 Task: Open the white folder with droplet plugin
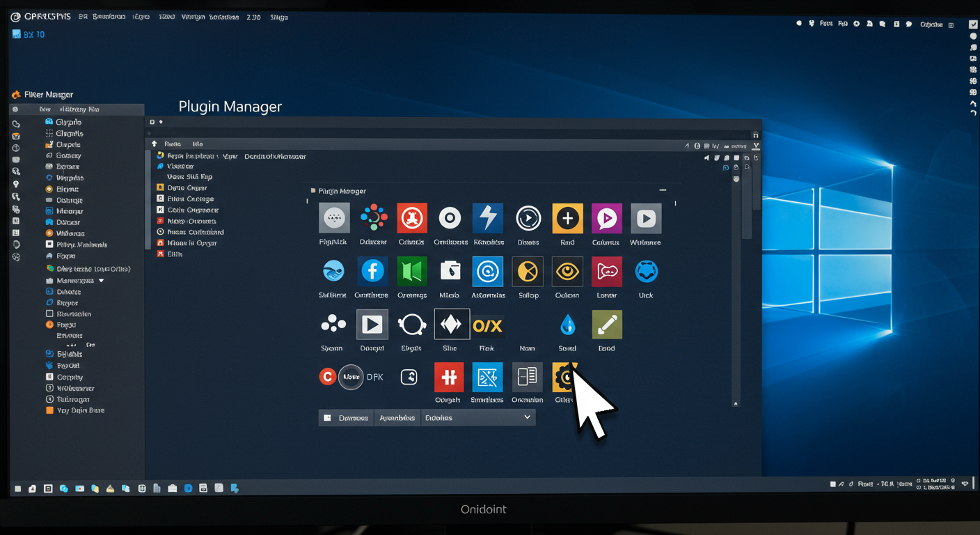point(450,272)
